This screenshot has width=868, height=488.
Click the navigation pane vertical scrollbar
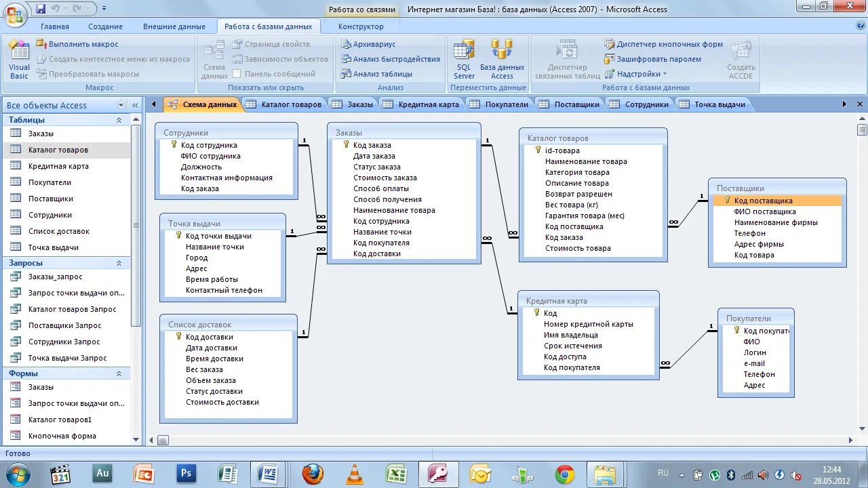coord(136,224)
